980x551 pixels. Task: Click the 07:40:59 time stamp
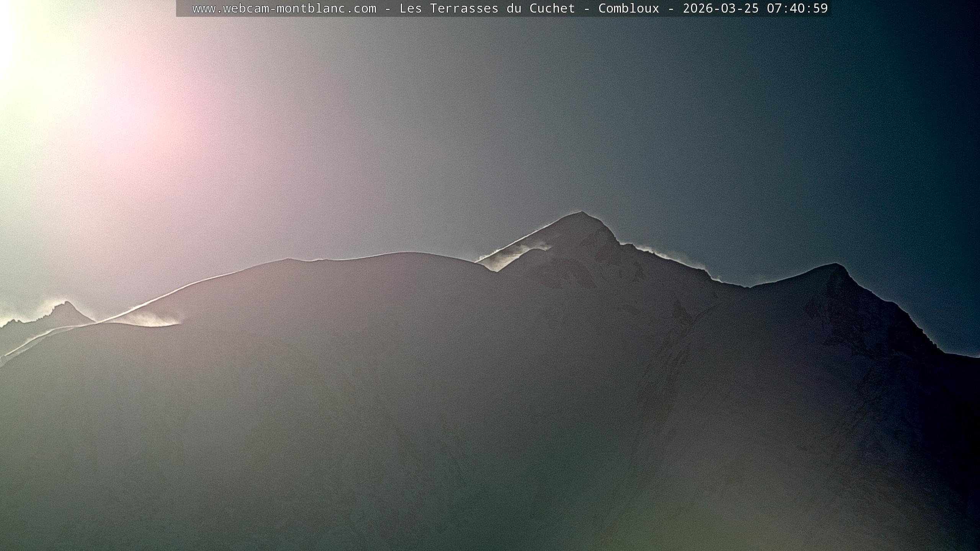click(x=797, y=8)
